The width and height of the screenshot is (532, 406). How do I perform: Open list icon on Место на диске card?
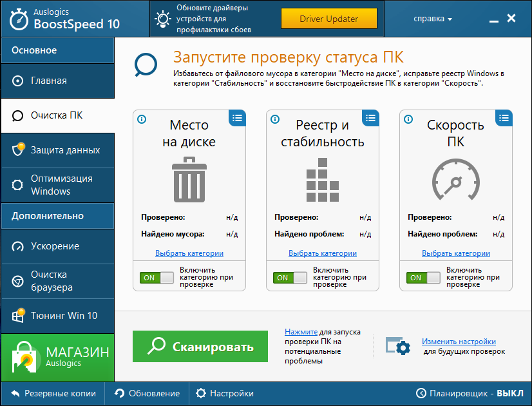(237, 118)
